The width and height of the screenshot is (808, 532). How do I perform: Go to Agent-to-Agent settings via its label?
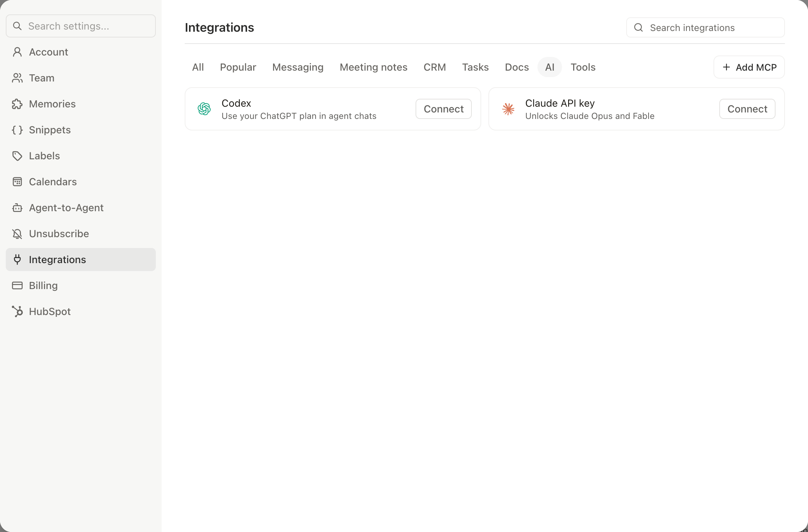coord(66,208)
